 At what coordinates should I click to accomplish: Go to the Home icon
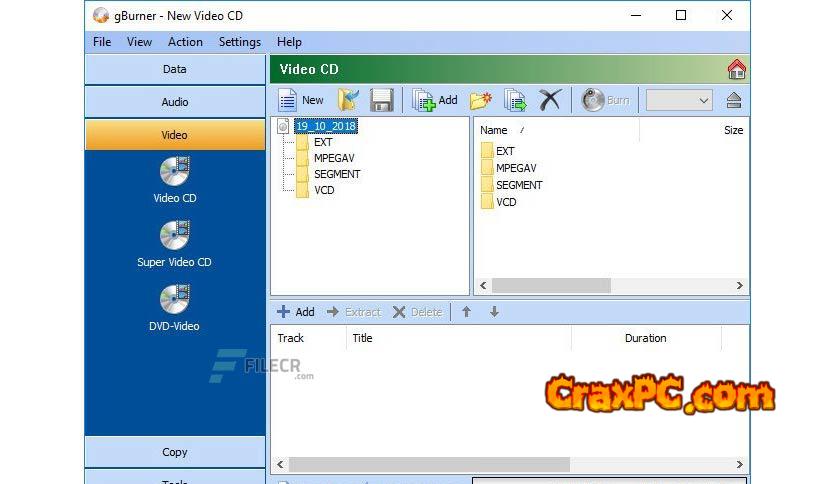click(x=737, y=69)
